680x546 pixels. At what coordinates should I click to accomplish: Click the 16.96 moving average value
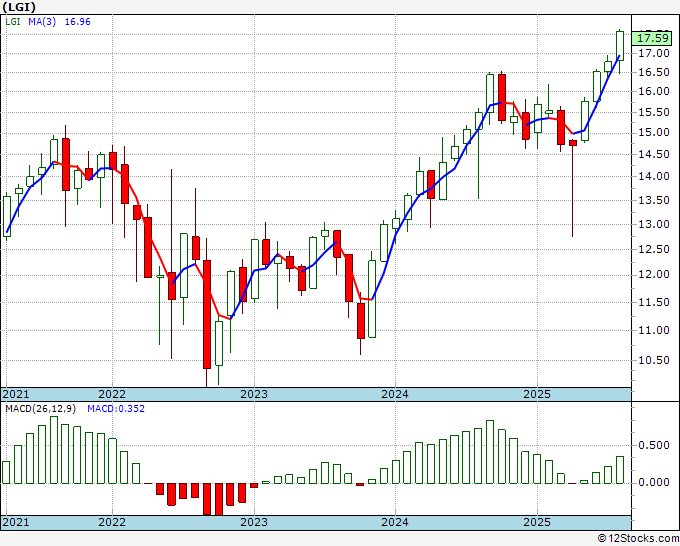tap(78, 22)
